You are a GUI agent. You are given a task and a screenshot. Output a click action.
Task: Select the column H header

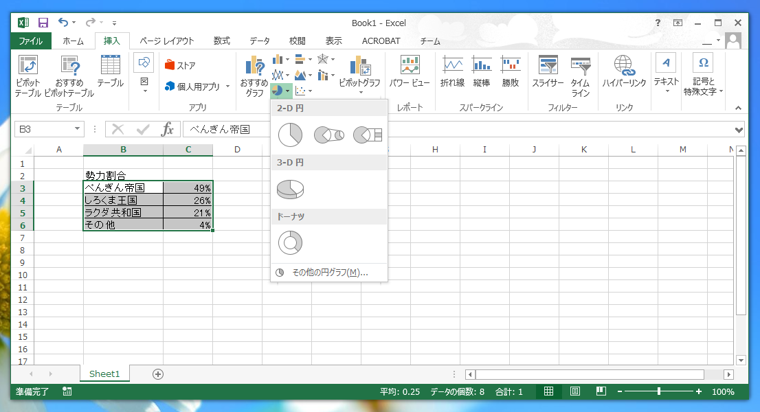tap(435, 150)
